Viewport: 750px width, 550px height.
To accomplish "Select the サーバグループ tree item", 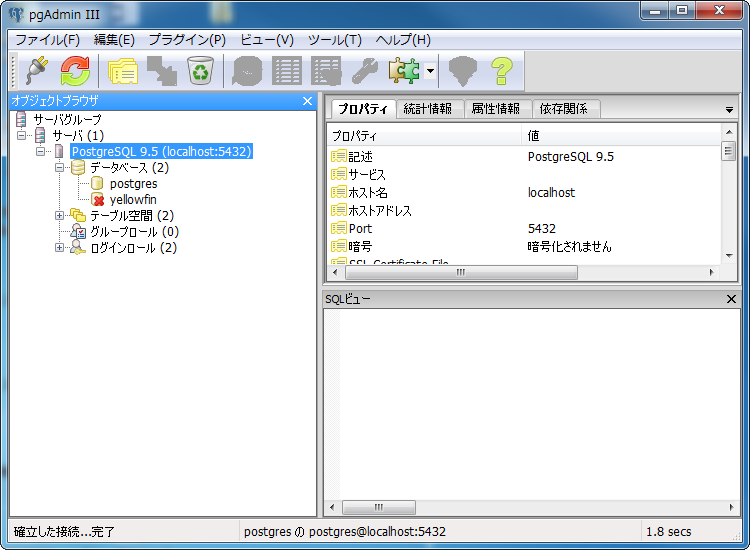I will click(67, 120).
